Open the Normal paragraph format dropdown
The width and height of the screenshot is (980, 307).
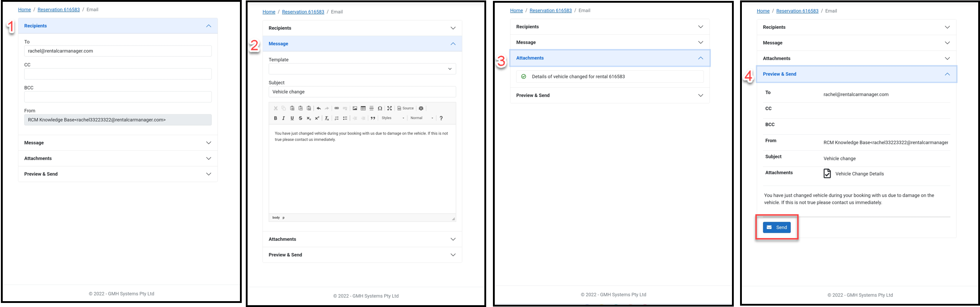(422, 118)
